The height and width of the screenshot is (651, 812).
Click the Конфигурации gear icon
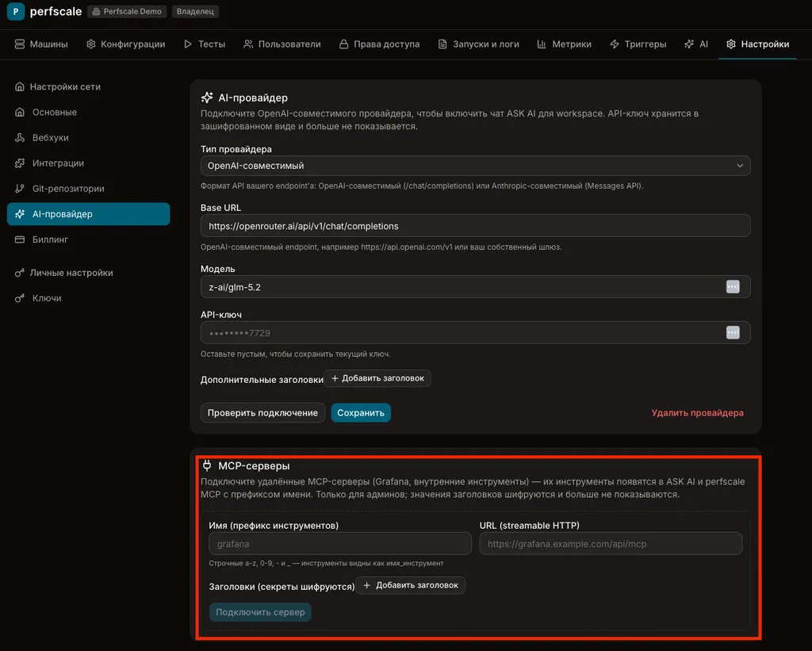(91, 44)
